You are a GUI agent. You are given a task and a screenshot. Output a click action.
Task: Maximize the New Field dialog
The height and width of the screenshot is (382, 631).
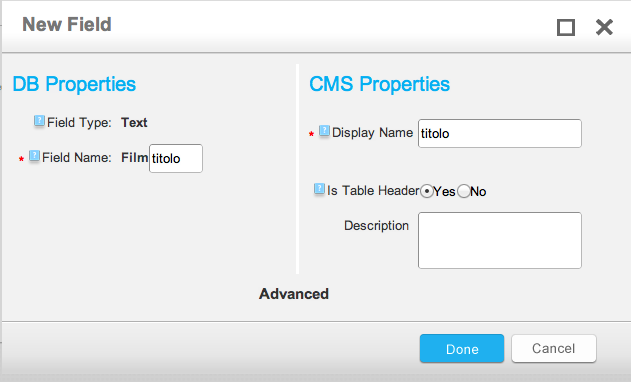[566, 28]
